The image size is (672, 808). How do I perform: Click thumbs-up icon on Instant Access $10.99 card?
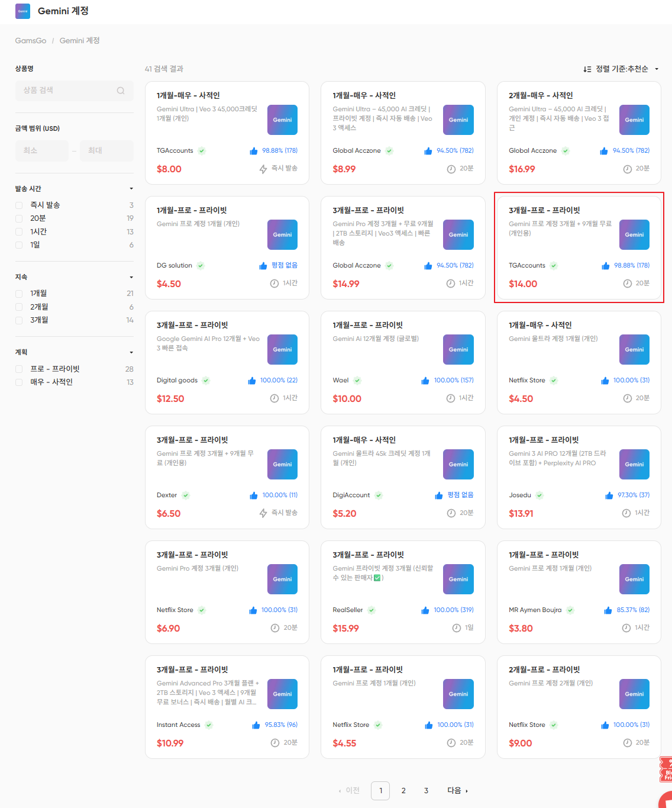(256, 725)
